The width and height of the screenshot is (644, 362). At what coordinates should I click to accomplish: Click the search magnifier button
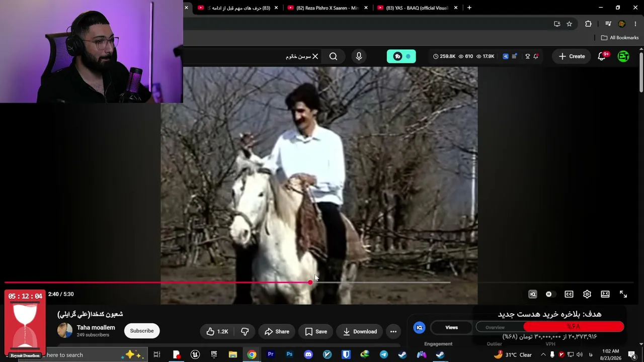333,56
